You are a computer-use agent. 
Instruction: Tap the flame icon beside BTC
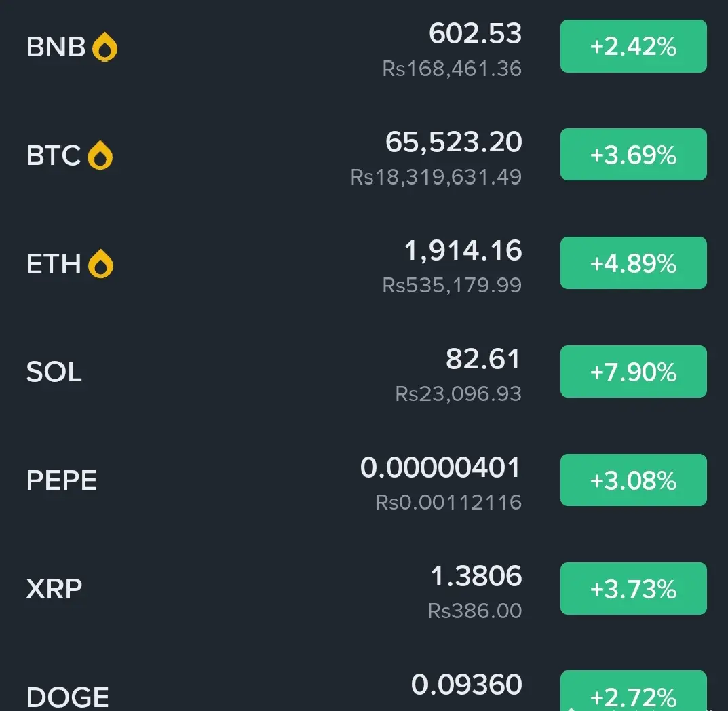point(100,155)
